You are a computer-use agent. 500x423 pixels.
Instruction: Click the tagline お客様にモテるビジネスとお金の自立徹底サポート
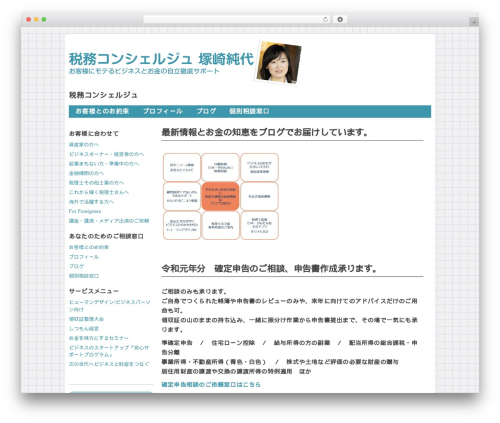[x=144, y=71]
